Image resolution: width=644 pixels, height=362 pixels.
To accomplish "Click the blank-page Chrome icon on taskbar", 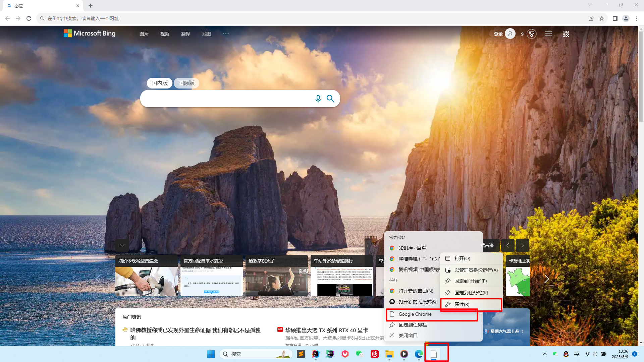I will (x=434, y=354).
